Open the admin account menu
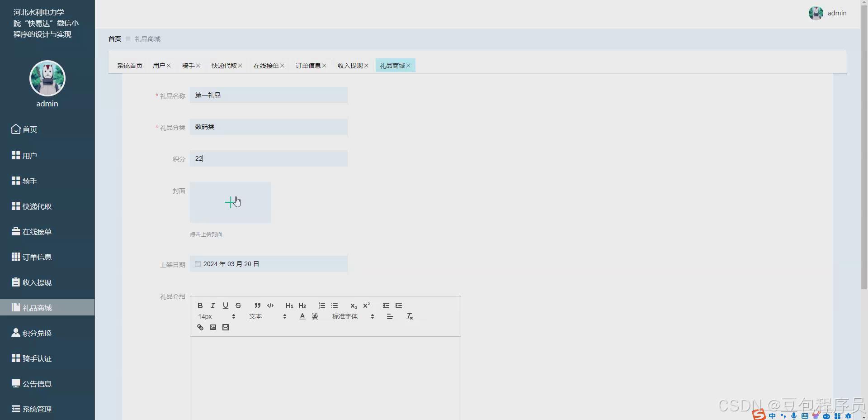This screenshot has height=420, width=868. tap(828, 13)
